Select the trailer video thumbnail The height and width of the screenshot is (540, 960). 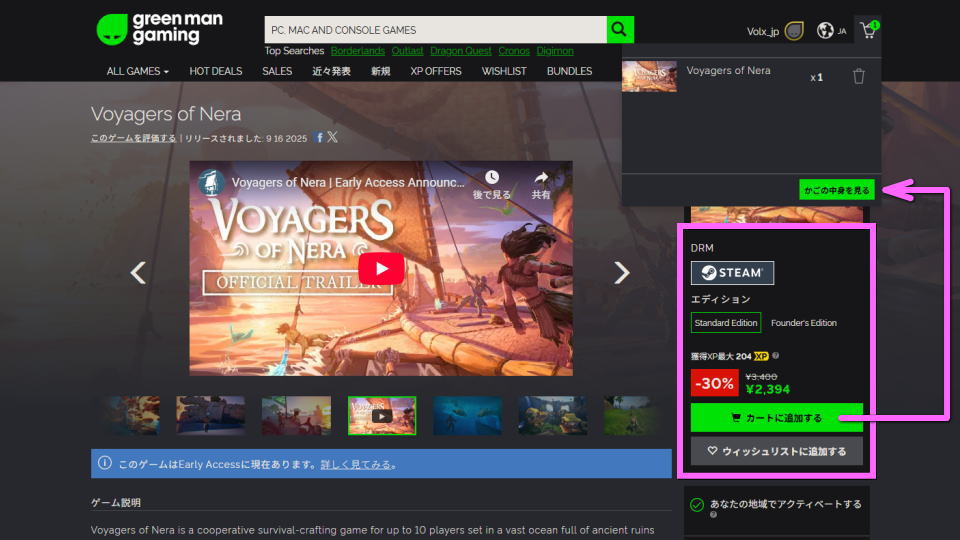pyautogui.click(x=382, y=415)
